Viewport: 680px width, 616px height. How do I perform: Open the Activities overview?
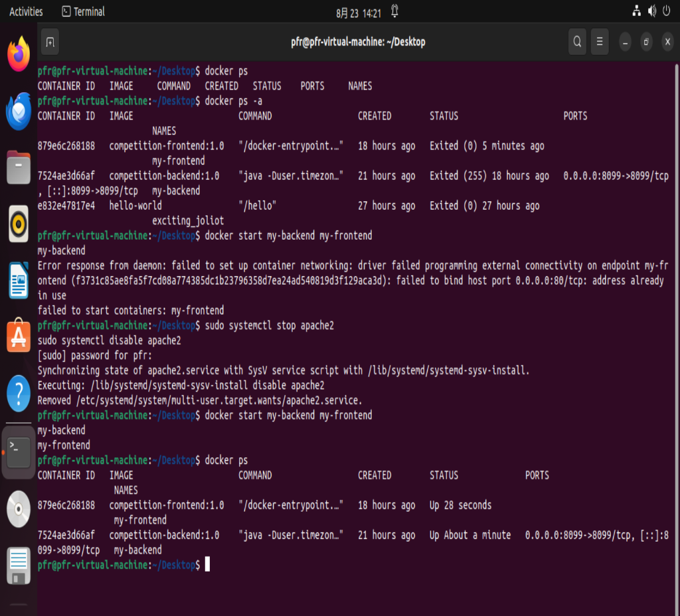26,12
